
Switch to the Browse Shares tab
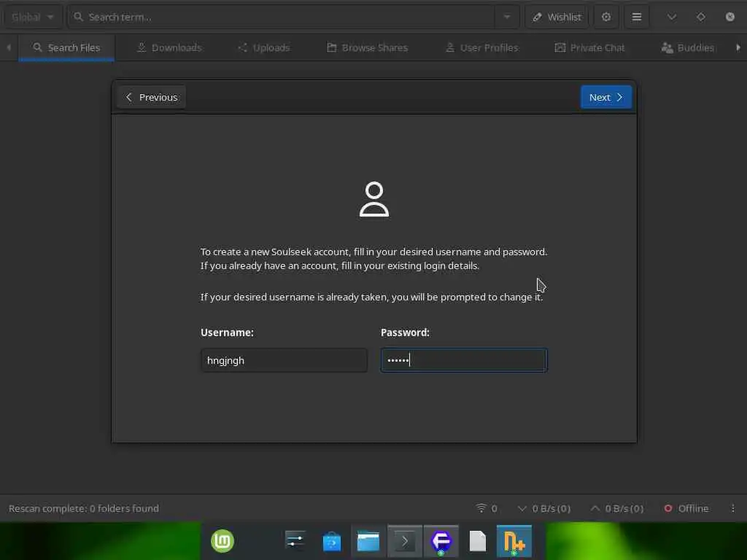[x=368, y=47]
